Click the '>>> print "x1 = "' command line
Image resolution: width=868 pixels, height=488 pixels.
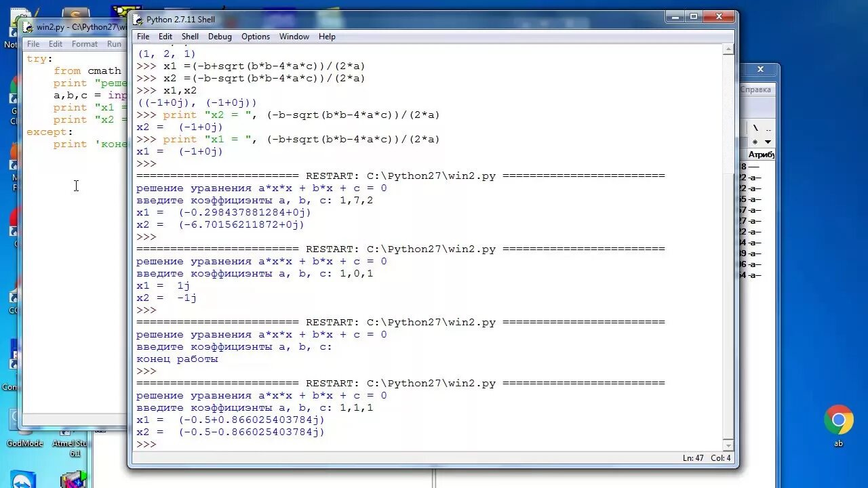(x=288, y=139)
